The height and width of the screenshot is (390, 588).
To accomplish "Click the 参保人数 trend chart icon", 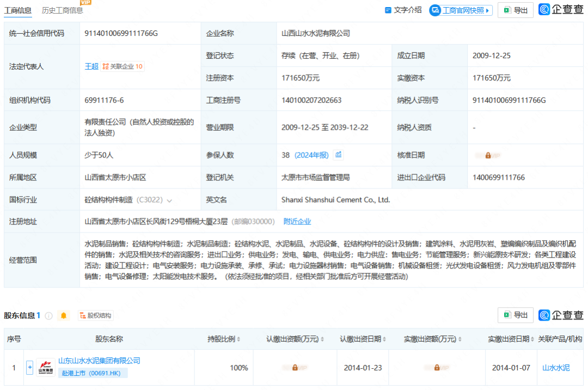I will tap(338, 155).
